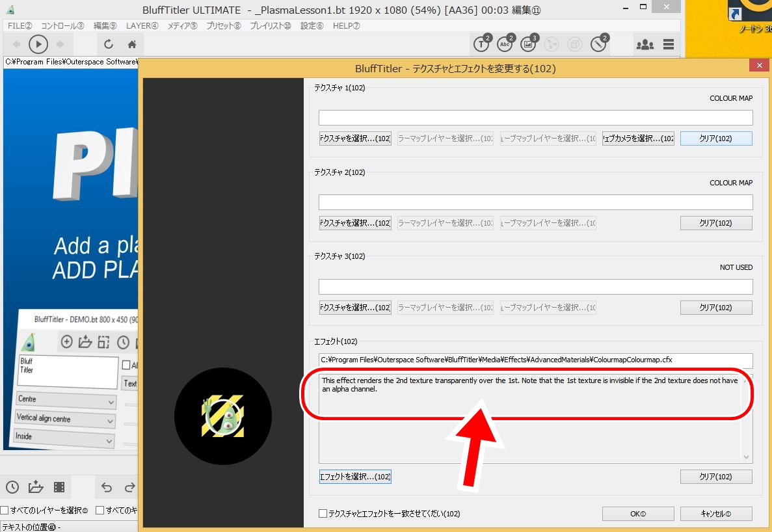Open the HELP menu

click(346, 25)
